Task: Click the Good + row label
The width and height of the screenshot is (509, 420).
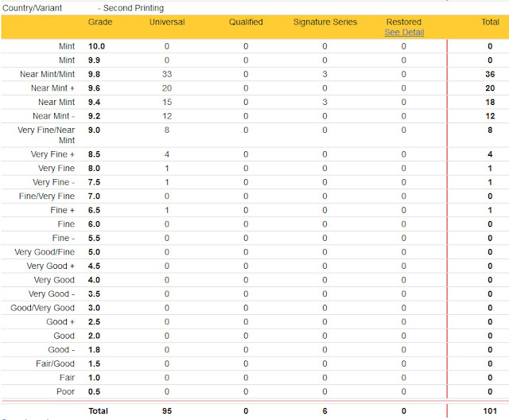Action: [x=60, y=322]
